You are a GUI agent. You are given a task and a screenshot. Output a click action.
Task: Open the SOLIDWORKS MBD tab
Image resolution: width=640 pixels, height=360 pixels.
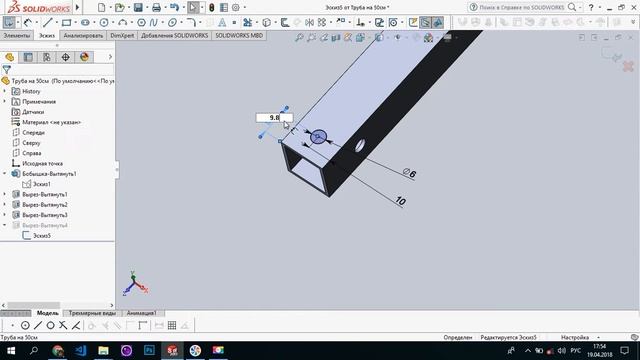point(239,36)
